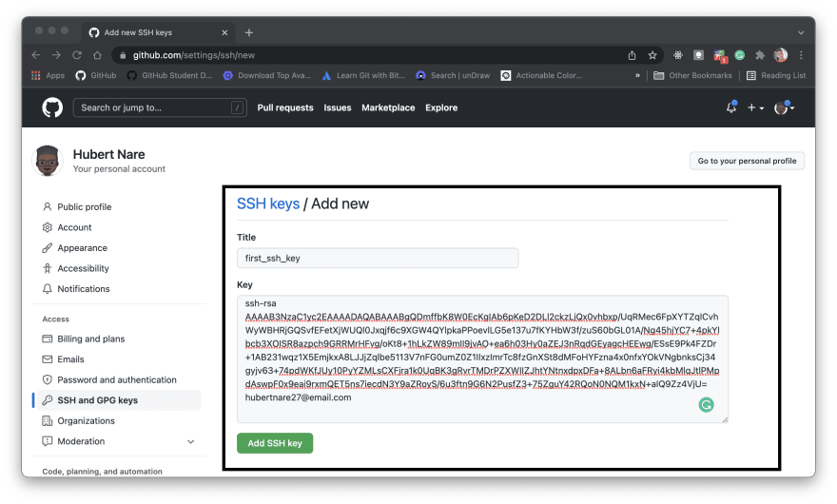Open Marketplace in header navigation

(x=388, y=107)
